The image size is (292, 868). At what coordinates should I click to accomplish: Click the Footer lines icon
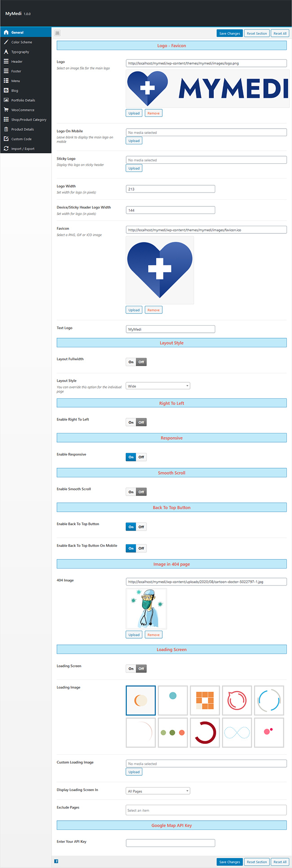coord(6,71)
